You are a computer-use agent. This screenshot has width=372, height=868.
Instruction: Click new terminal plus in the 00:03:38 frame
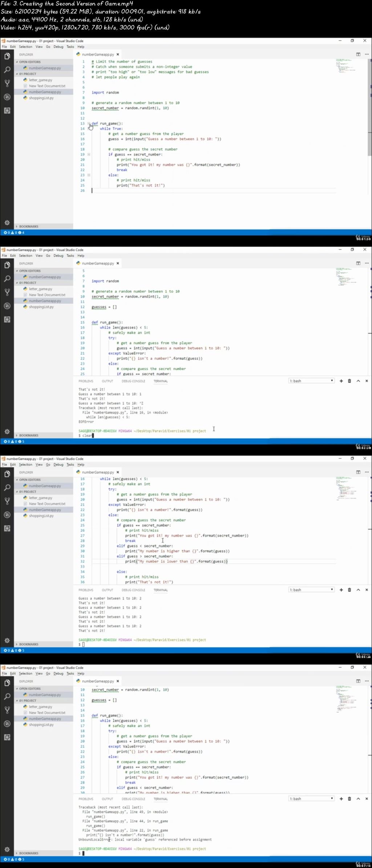[341, 381]
